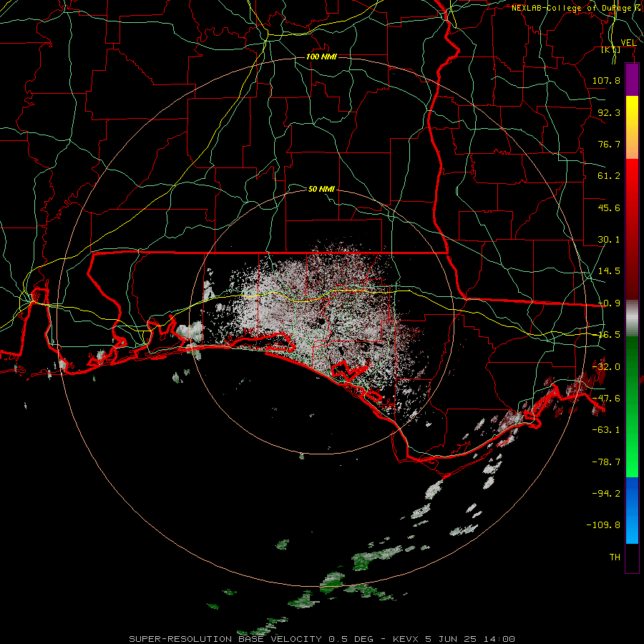Screen dimensions: 644x644
Task: Click the -32.0 value on velocity scale
Action: pyautogui.click(x=606, y=367)
